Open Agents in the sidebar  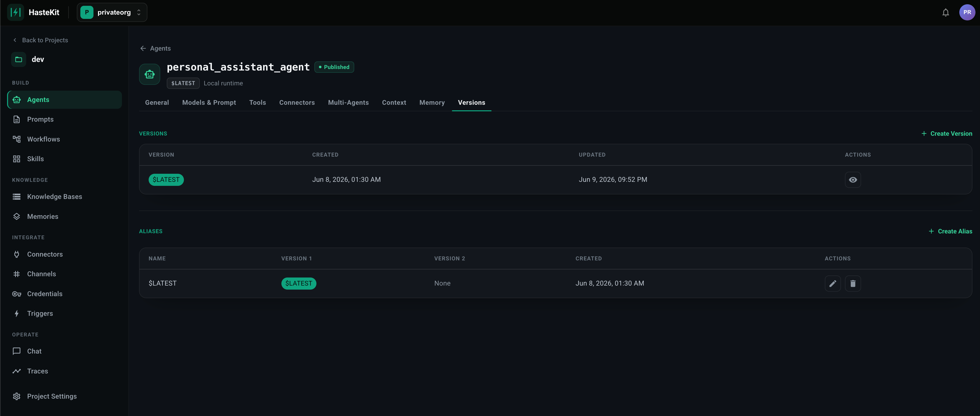[64, 100]
